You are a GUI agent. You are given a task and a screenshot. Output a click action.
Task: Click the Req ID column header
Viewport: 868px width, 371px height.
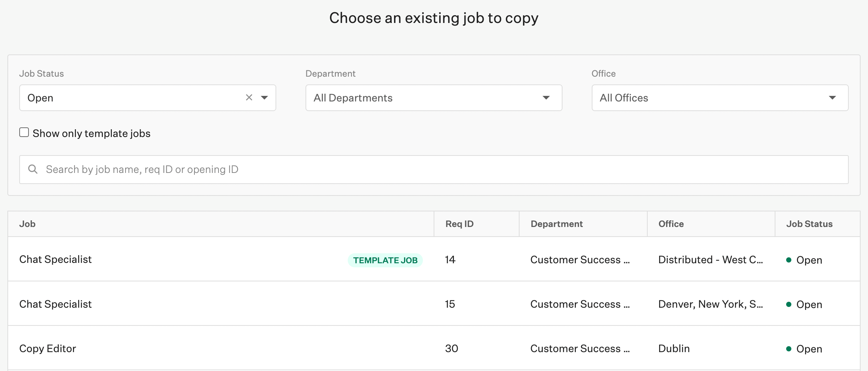click(x=459, y=224)
